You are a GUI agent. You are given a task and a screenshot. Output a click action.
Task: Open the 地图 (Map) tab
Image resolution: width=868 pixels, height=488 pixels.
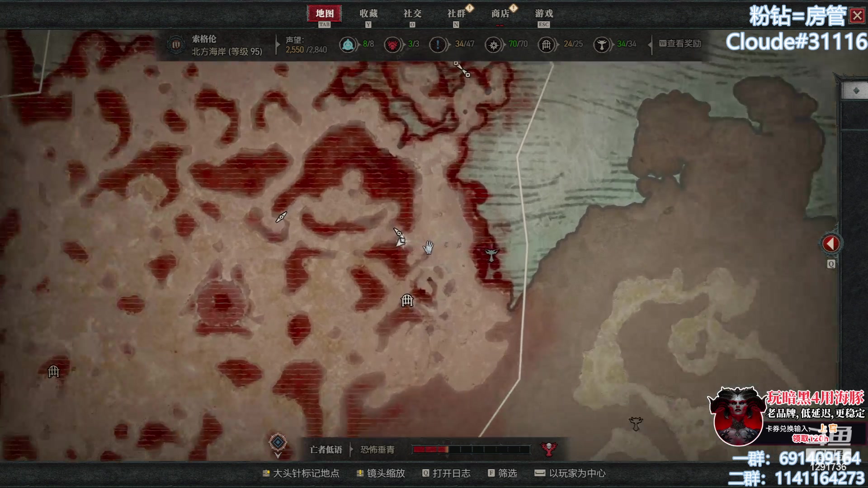[324, 14]
